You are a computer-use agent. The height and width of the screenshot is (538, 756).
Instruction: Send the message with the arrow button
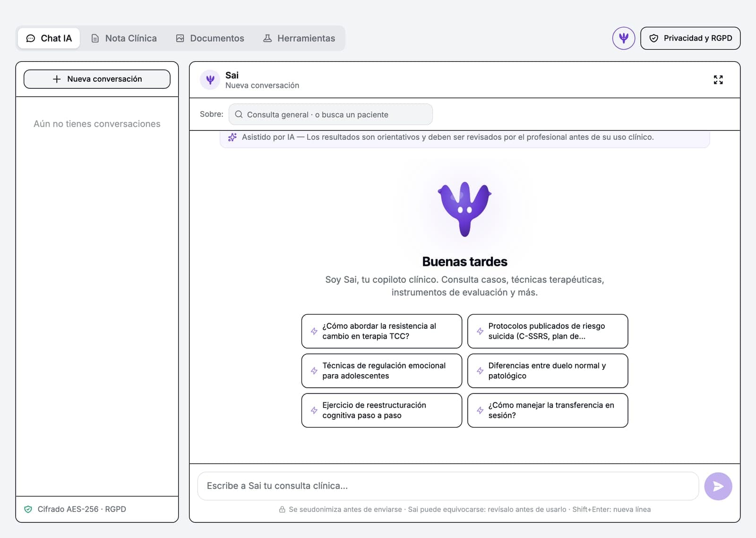click(718, 486)
